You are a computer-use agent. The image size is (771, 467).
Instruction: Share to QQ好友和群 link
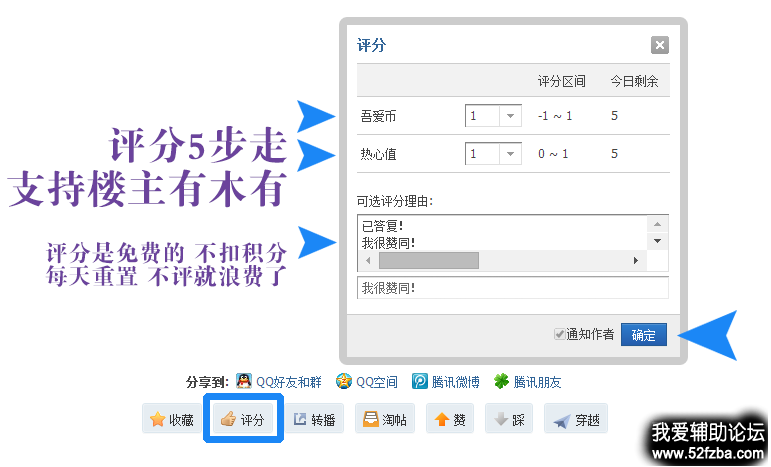pos(289,382)
